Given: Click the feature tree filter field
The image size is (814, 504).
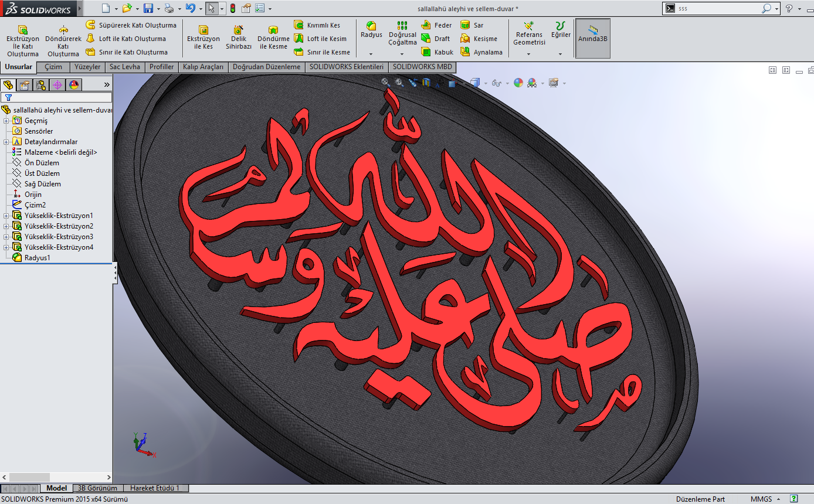Looking at the screenshot, I should point(56,98).
